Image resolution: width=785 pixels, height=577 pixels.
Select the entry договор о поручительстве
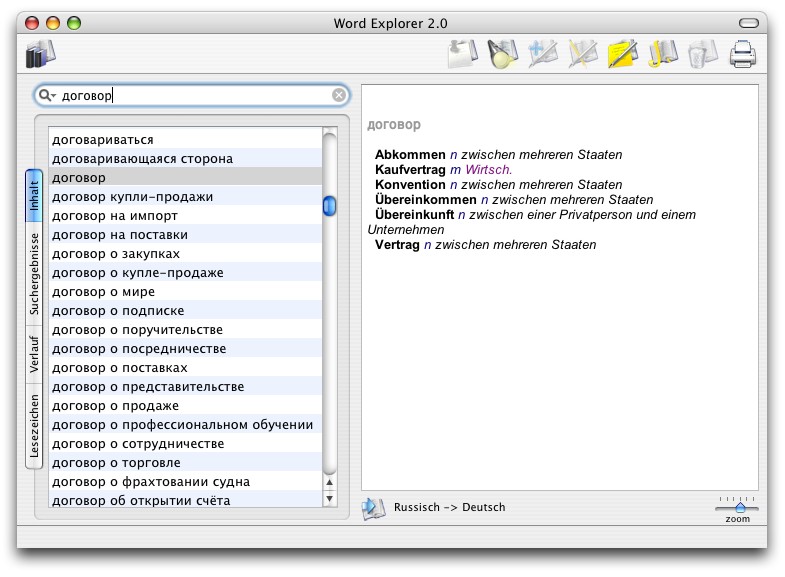185,330
